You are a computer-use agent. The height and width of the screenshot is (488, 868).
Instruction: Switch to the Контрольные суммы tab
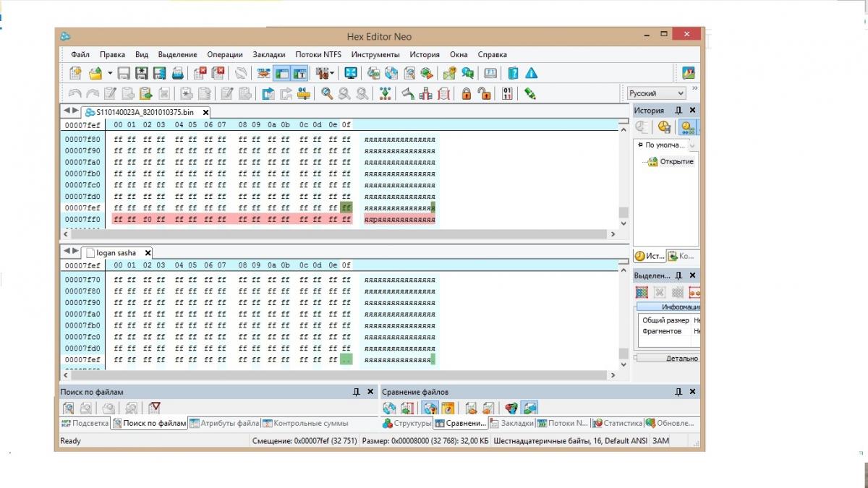(x=305, y=424)
